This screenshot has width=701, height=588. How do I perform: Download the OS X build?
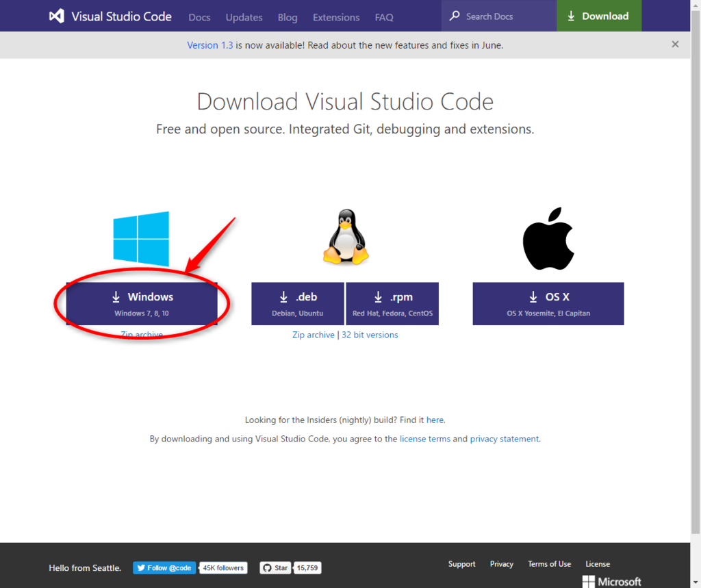[x=548, y=304]
